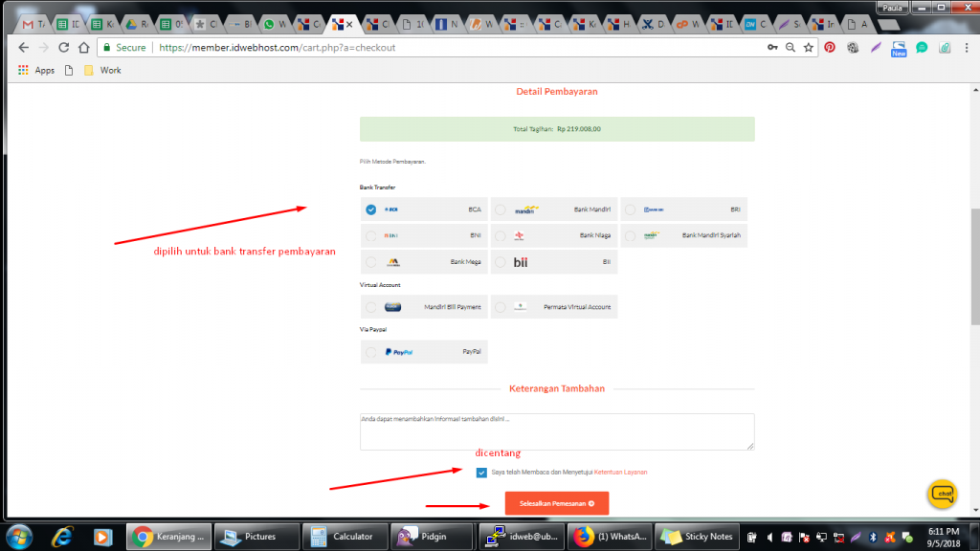
Task: Click the scrollbar up arrow
Action: tap(975, 91)
